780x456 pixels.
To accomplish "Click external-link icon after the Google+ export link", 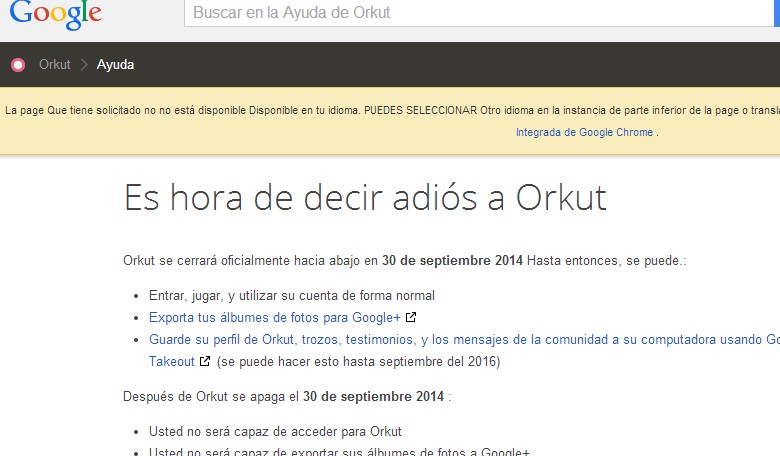I will [411, 317].
